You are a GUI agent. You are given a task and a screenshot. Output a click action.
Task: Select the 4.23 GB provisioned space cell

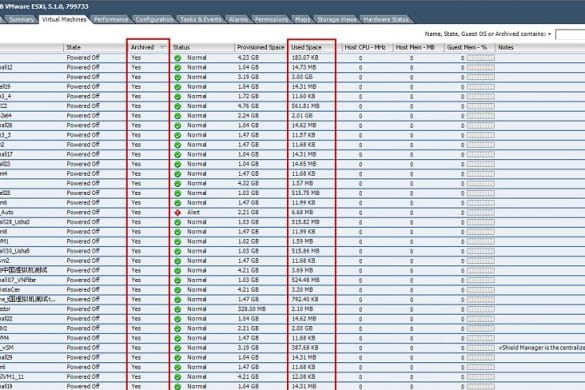point(248,58)
